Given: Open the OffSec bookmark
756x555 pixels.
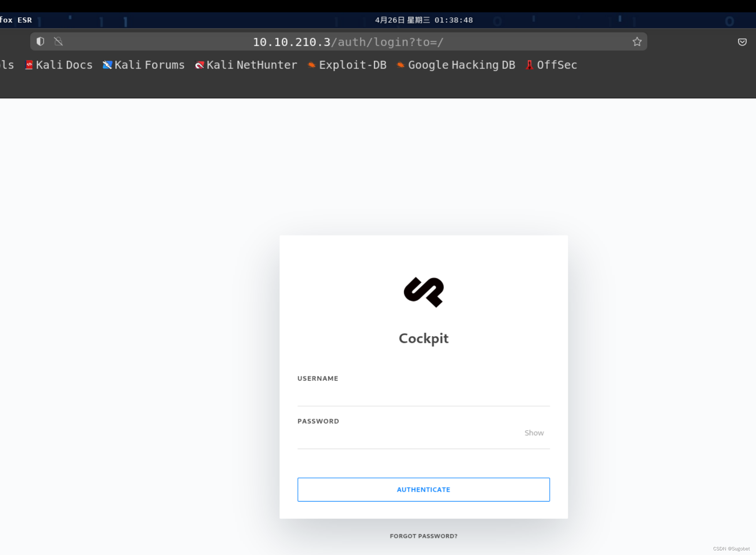Looking at the screenshot, I should pyautogui.click(x=551, y=65).
